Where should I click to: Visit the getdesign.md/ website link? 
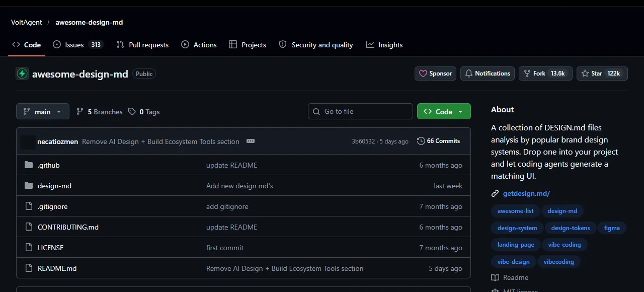click(526, 193)
